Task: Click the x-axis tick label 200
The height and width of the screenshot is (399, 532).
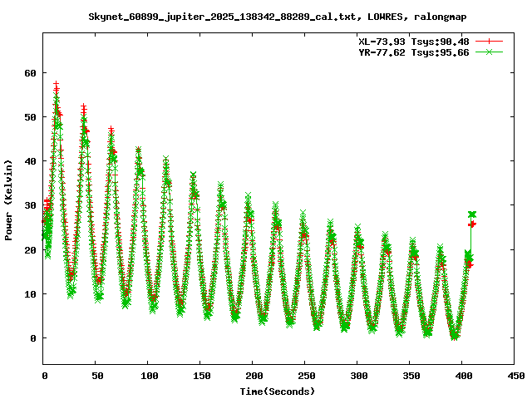Action: coord(254,376)
